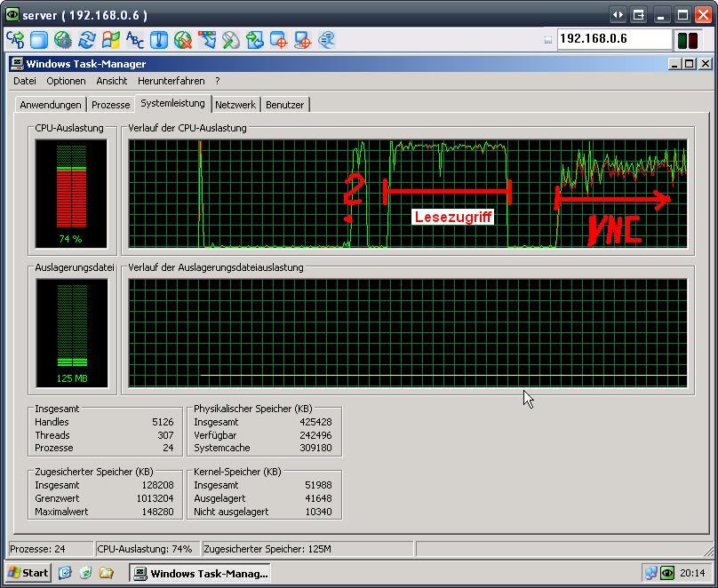Image resolution: width=718 pixels, height=588 pixels.
Task: Open the Ansicht menu
Action: tap(112, 81)
